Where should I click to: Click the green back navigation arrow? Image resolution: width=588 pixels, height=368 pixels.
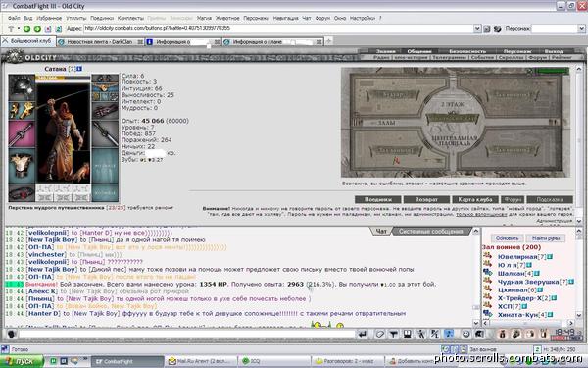pyautogui.click(x=27, y=28)
